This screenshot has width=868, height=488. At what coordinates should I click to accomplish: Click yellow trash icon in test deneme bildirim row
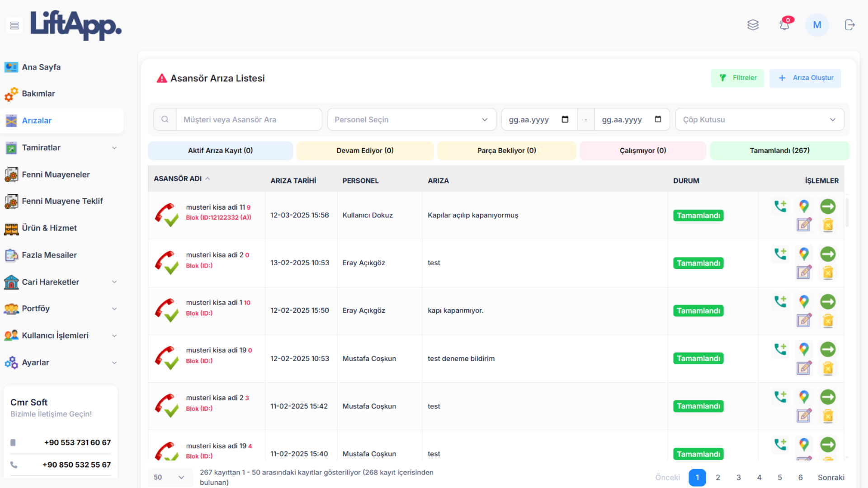tap(828, 368)
